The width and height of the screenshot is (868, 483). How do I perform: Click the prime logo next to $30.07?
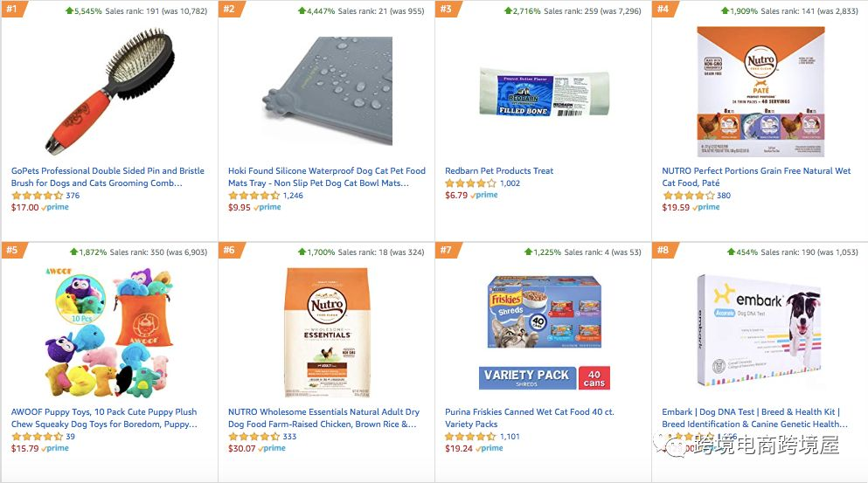coord(272,448)
